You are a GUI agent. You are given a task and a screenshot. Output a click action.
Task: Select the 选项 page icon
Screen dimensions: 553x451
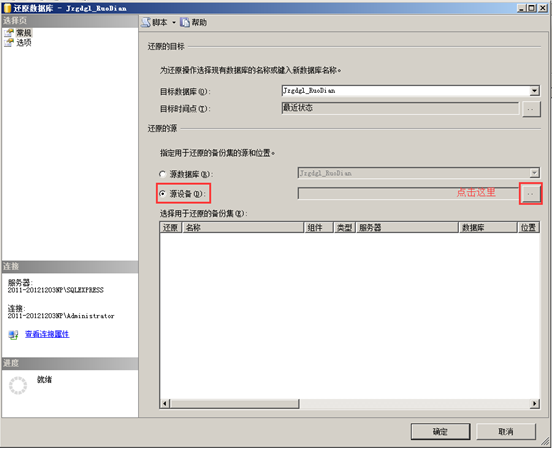point(9,43)
